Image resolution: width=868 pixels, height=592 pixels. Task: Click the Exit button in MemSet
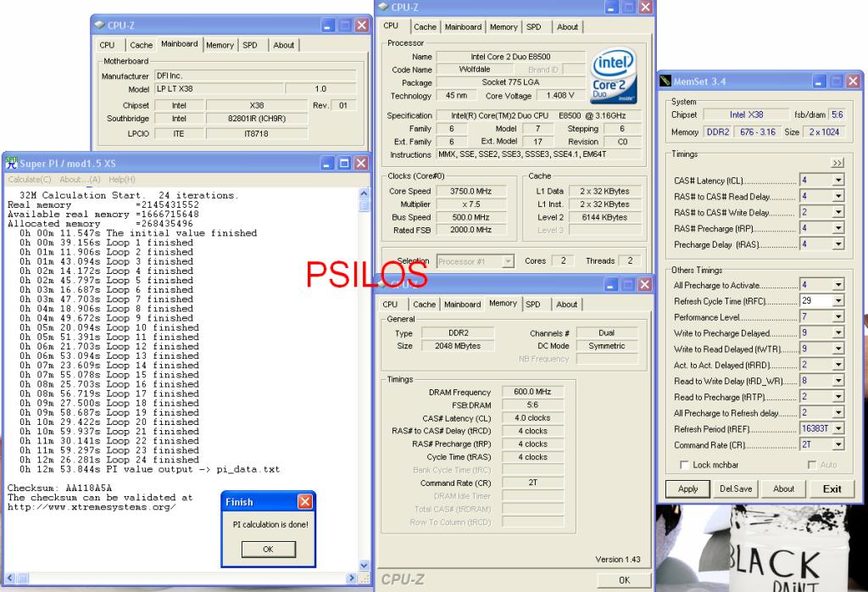point(832,489)
